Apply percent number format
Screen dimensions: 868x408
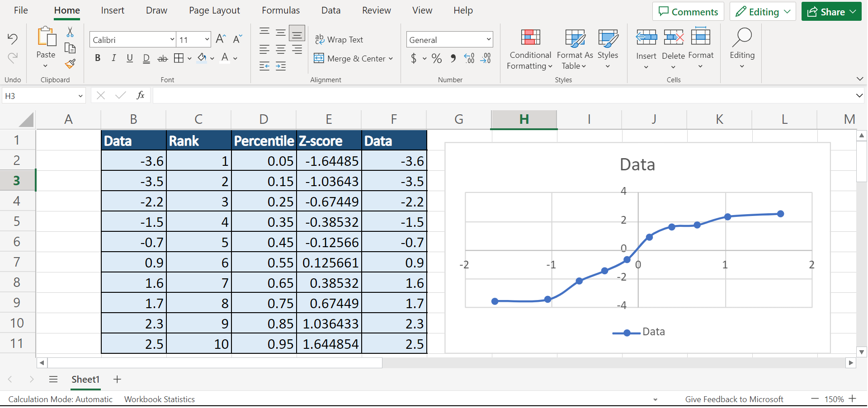tap(437, 58)
